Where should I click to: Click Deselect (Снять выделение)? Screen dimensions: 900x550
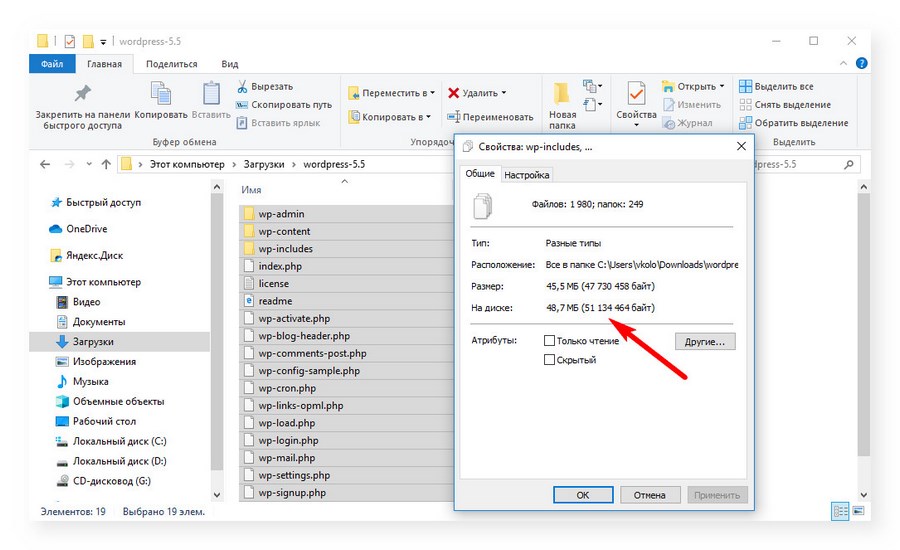click(785, 104)
